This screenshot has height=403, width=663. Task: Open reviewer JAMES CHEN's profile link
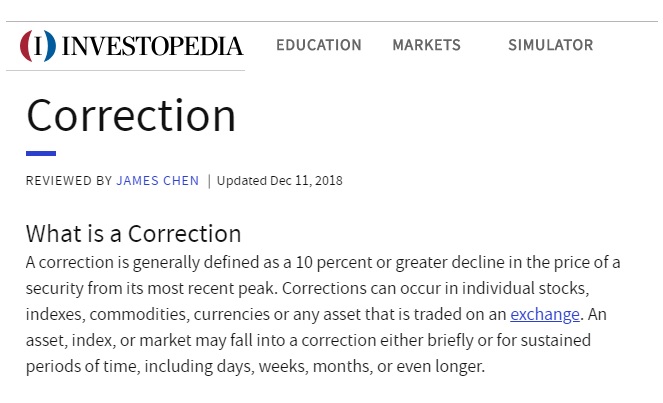click(158, 181)
